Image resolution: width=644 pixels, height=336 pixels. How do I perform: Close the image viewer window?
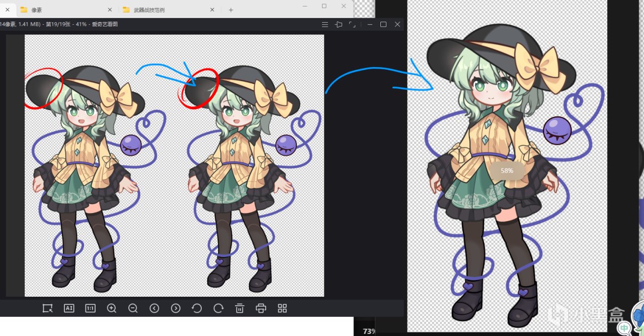tap(397, 24)
